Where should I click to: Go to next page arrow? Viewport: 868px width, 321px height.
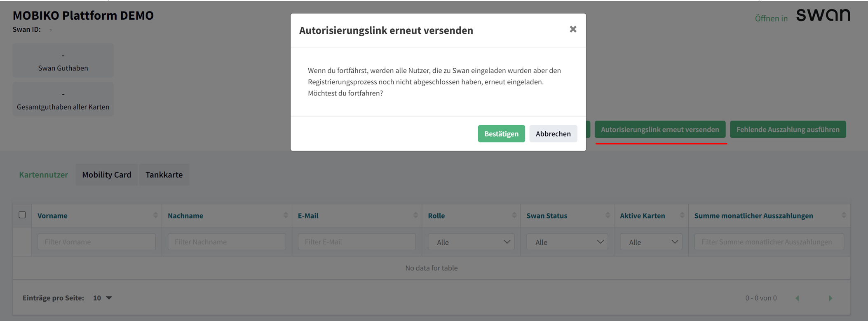tap(830, 298)
